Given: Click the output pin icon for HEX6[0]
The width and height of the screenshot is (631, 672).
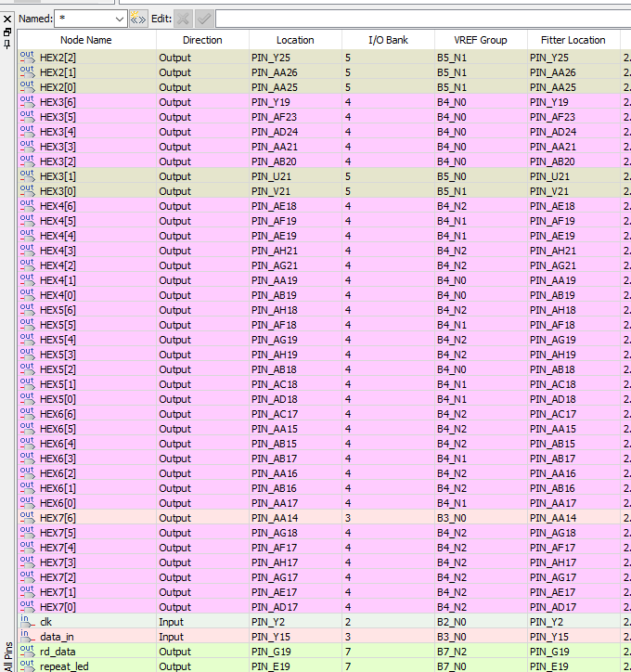Looking at the screenshot, I should tap(28, 503).
